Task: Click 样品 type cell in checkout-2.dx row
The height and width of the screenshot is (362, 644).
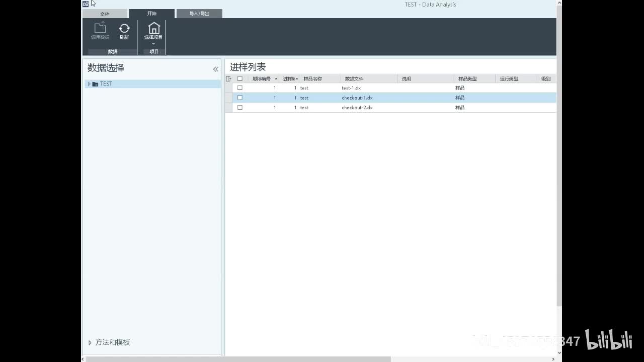Action: click(x=460, y=108)
